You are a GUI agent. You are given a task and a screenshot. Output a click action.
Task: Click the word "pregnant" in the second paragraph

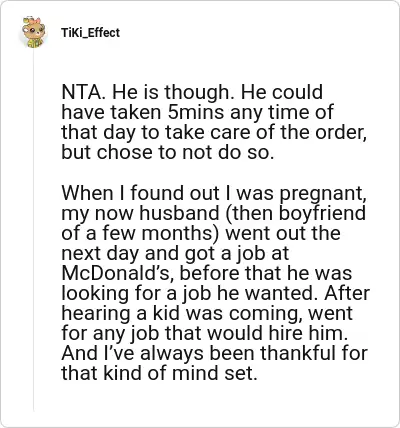click(321, 194)
